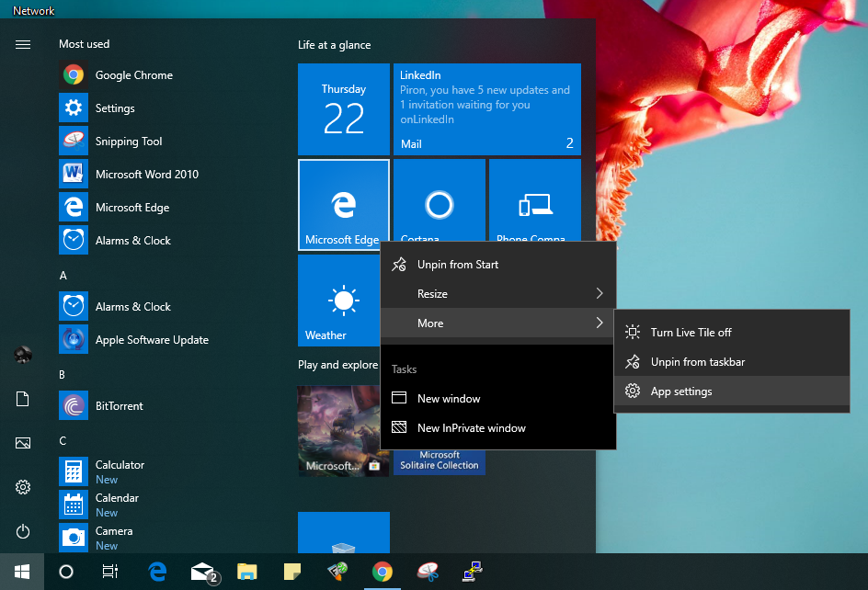Jump to letter C group header
Image resolution: width=868 pixels, height=590 pixels.
(63, 440)
